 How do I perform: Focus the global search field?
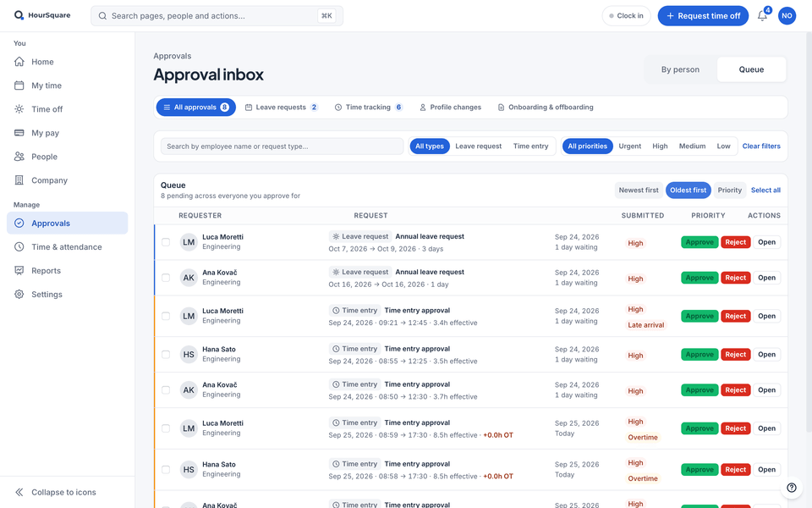pyautogui.click(x=217, y=16)
